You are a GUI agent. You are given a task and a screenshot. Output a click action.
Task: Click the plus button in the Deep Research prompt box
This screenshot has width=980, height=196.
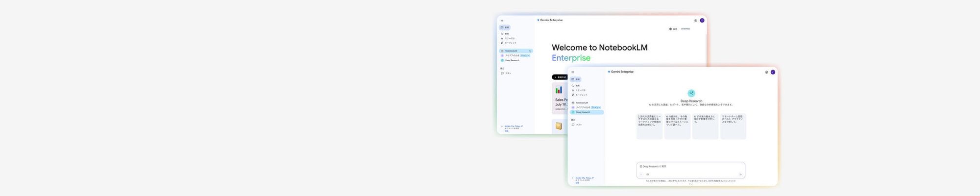[641, 174]
